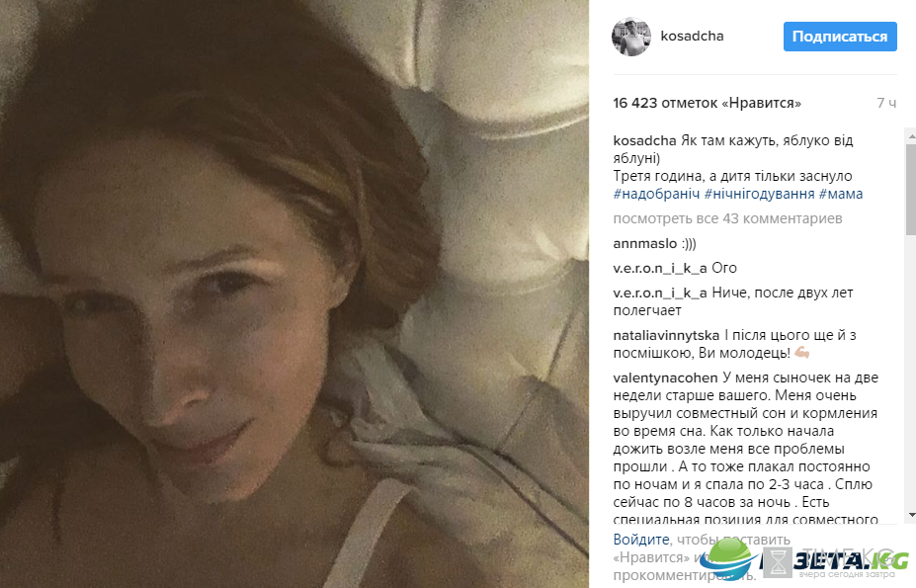Open annmaslo commenter profile
The width and height of the screenshot is (916, 588).
click(x=645, y=244)
